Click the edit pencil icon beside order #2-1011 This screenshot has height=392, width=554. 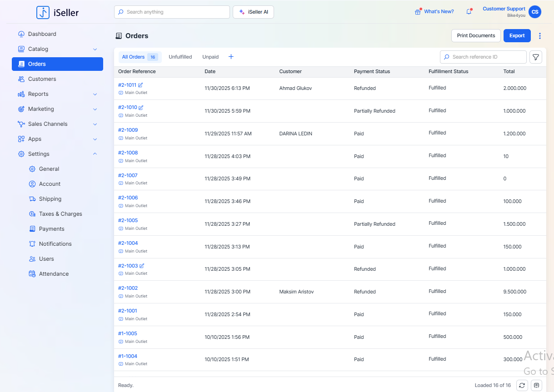pyautogui.click(x=140, y=85)
